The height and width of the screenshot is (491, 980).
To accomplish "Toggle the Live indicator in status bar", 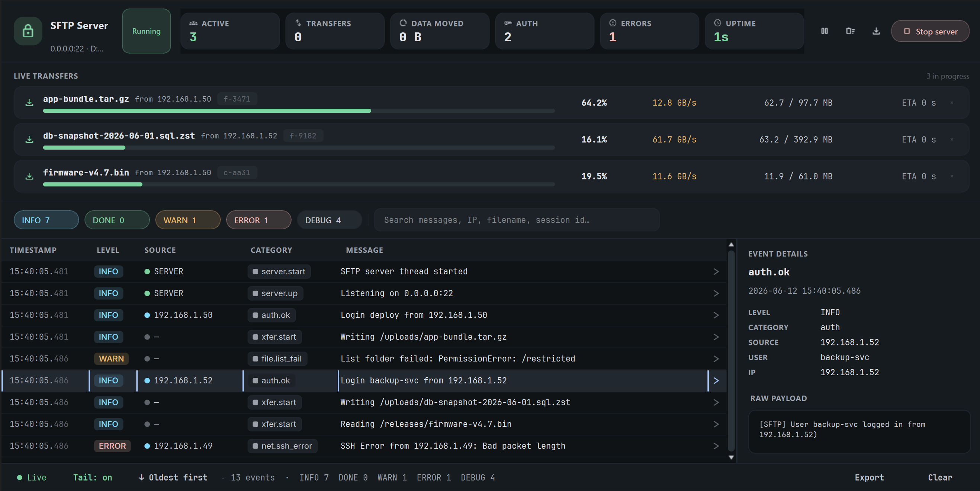I will 32,478.
